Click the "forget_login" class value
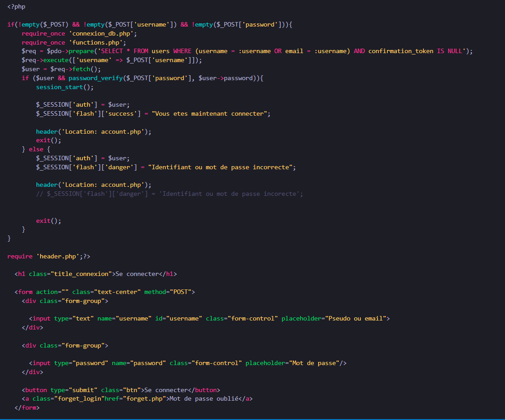 click(x=79, y=399)
